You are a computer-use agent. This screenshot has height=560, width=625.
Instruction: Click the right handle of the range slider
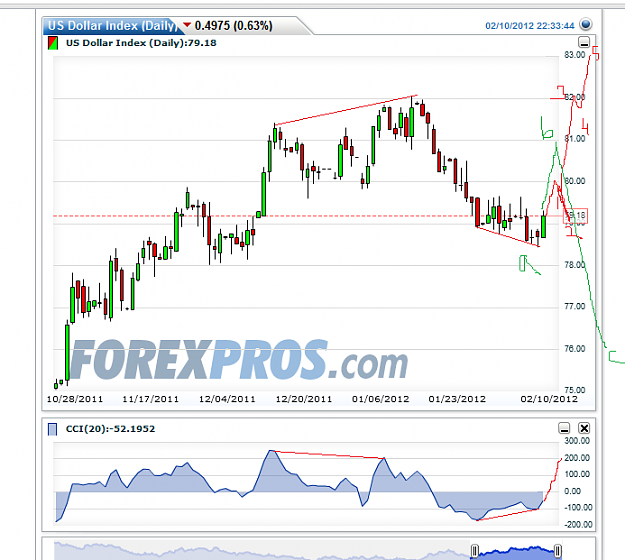pyautogui.click(x=558, y=551)
